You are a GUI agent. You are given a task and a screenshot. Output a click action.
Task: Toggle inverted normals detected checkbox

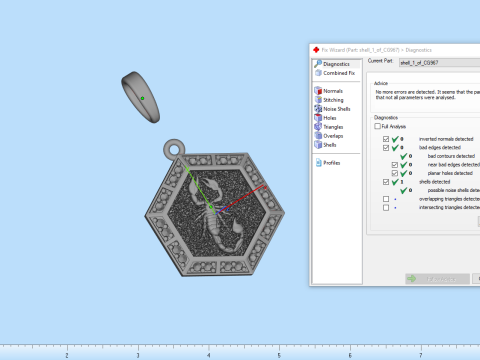[x=386, y=139]
